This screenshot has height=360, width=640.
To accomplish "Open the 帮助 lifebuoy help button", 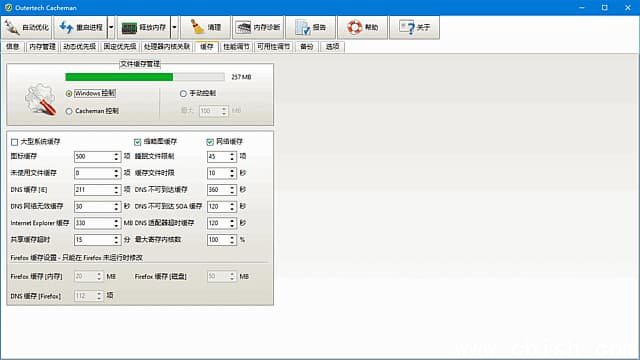I will click(x=362, y=28).
